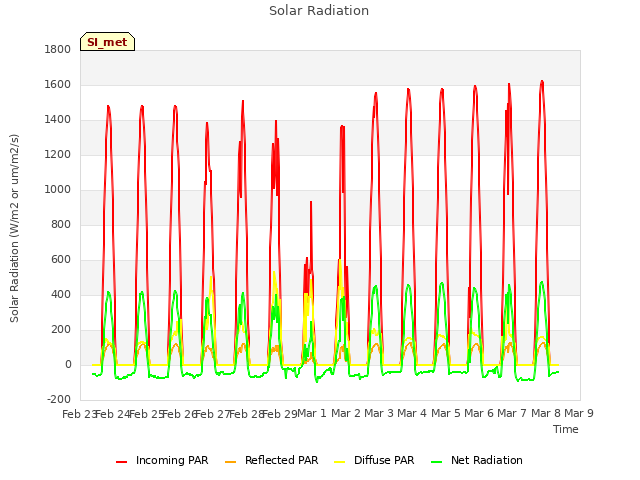Click the Mar 2 x-axis tick label
Image resolution: width=640 pixels, height=480 pixels.
[345, 413]
